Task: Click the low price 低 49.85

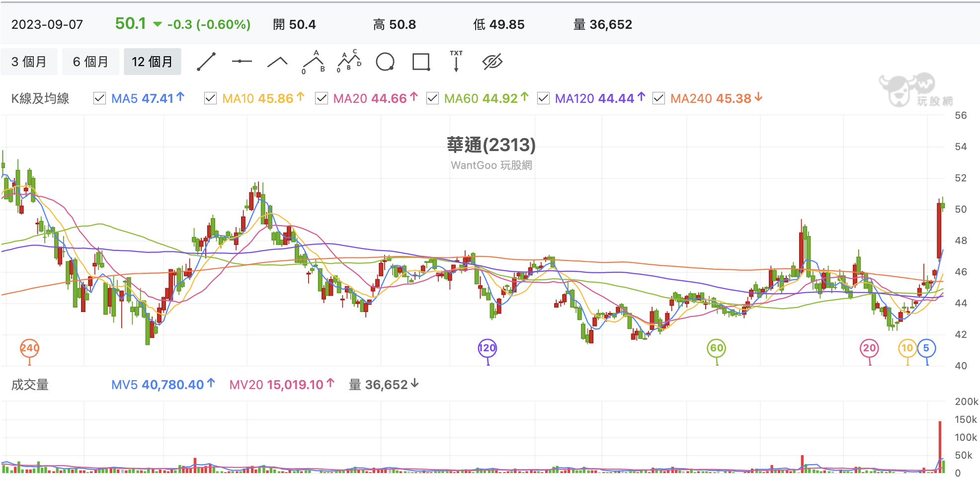Action: coord(499,24)
